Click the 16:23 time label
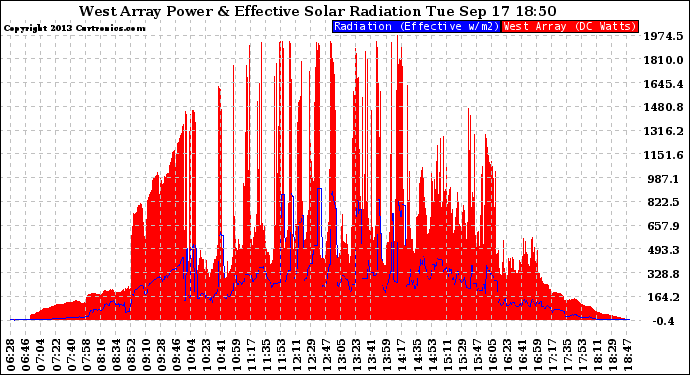The height and width of the screenshot is (375, 690). (506, 354)
